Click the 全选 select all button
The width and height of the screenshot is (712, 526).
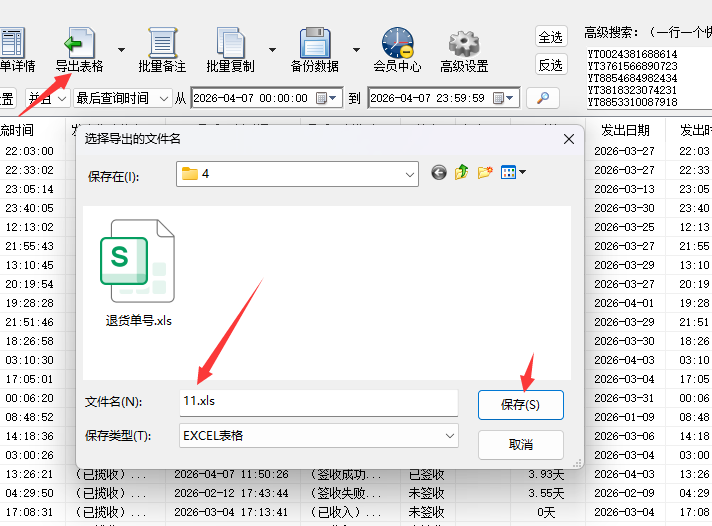[551, 37]
